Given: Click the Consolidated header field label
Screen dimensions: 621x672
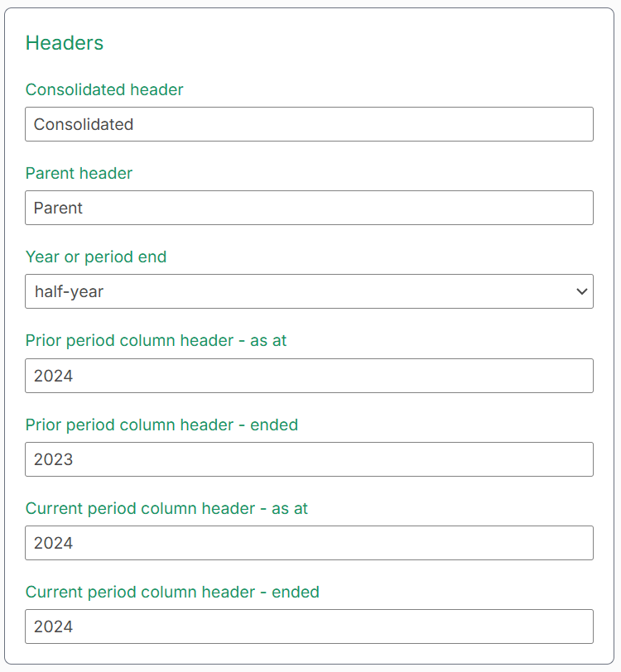Looking at the screenshot, I should [x=104, y=90].
